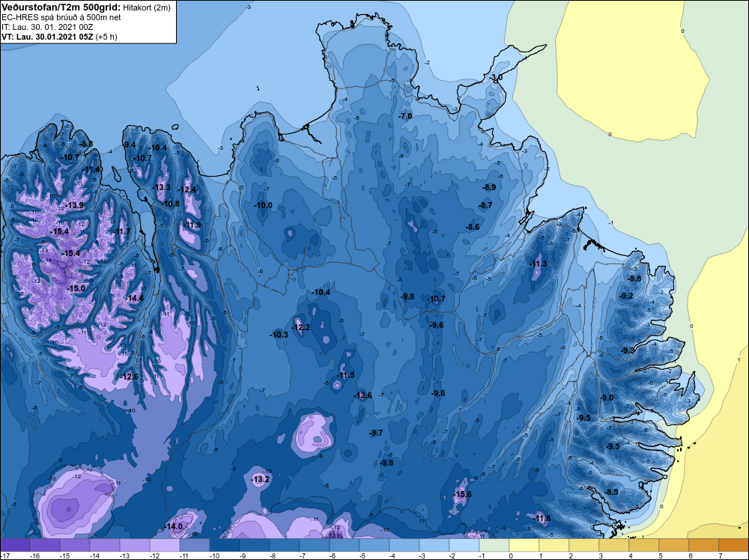
Task: Click the -9.3 temperature value
Action: pyautogui.click(x=628, y=350)
